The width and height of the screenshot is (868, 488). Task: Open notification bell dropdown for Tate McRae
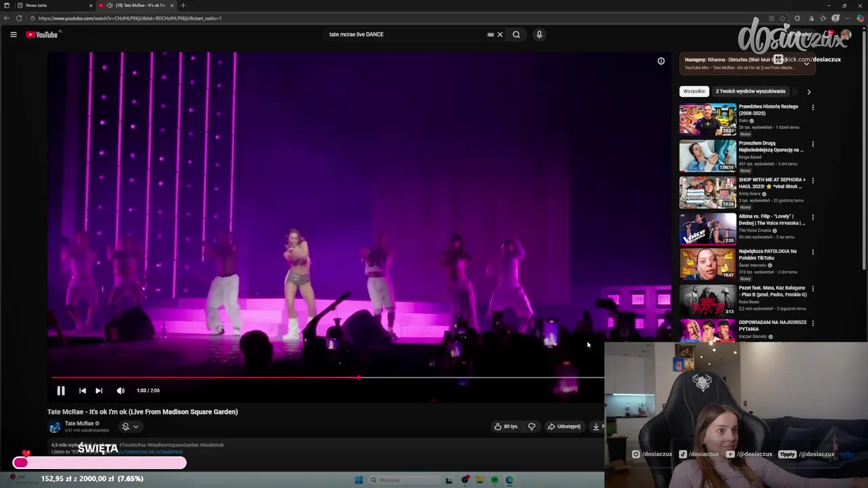[130, 426]
